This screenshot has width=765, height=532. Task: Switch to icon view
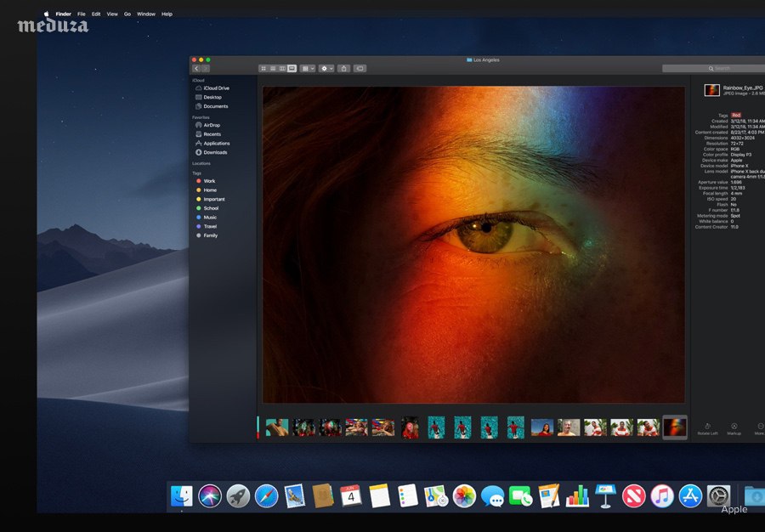coord(263,69)
